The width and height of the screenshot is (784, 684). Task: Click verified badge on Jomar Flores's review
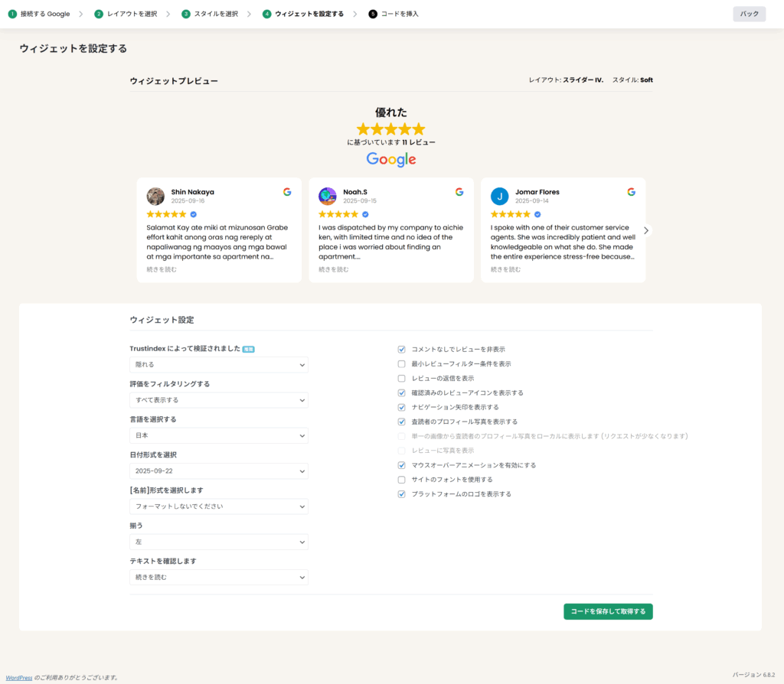537,214
